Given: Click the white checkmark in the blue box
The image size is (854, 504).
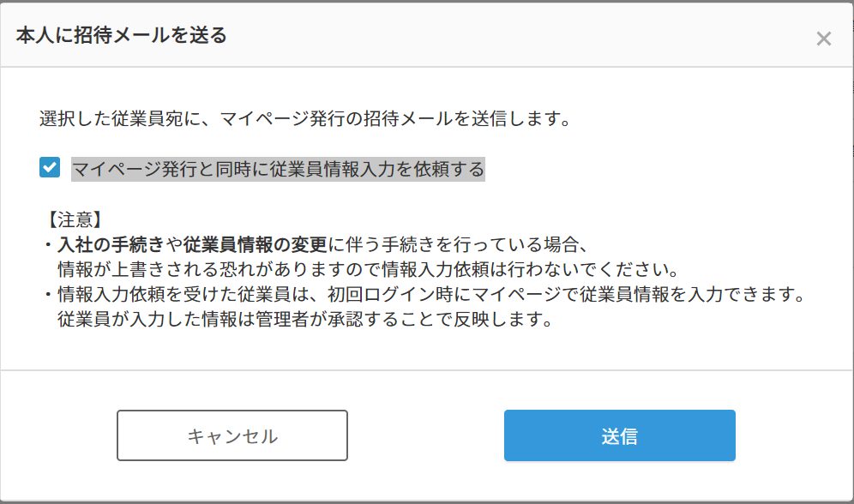Looking at the screenshot, I should click(50, 168).
